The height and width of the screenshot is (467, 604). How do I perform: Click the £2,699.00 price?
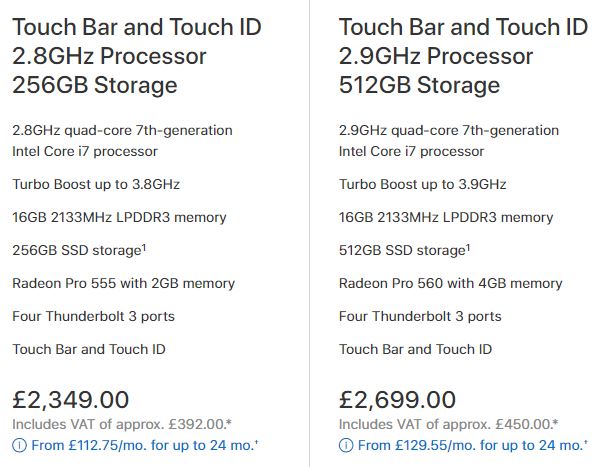point(397,399)
